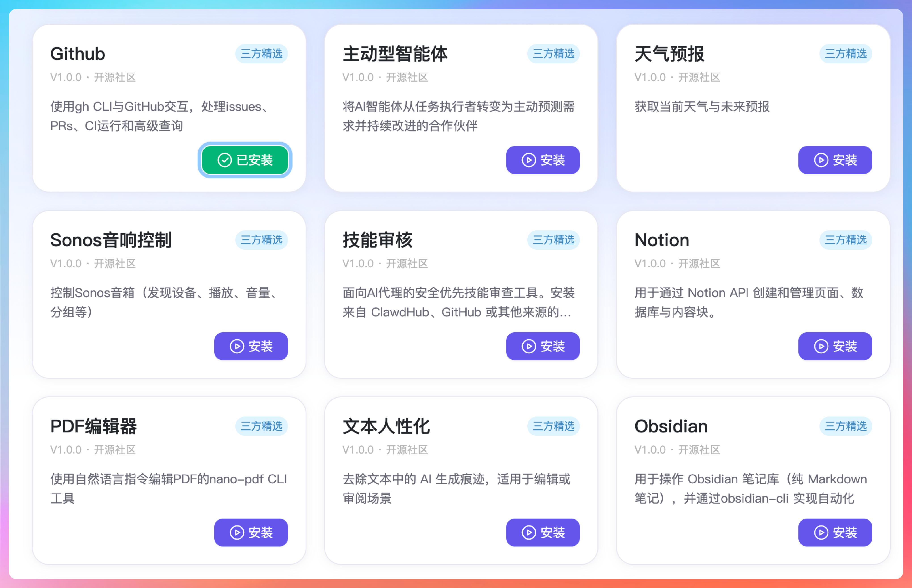Click the play icon on Obsidian 安装 button
The width and height of the screenshot is (912, 588).
pos(821,532)
